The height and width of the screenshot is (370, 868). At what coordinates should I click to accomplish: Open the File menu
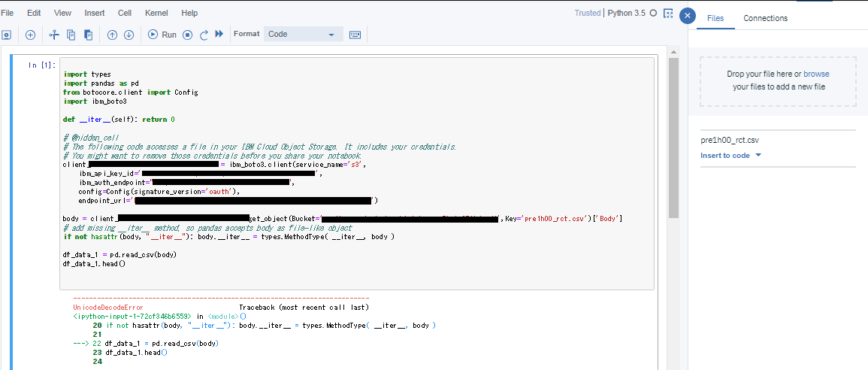coord(7,13)
